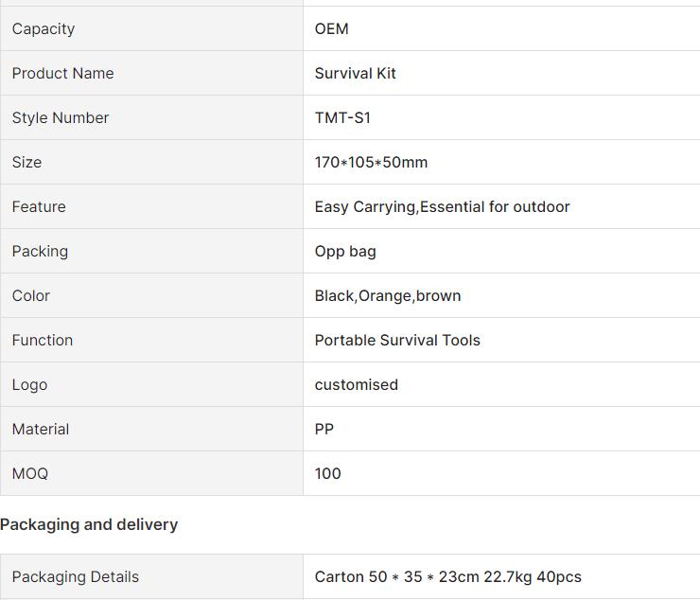Select "Easy Carrying,Essential for outdoor" text
Viewport: 700px width, 600px height.
point(442,206)
